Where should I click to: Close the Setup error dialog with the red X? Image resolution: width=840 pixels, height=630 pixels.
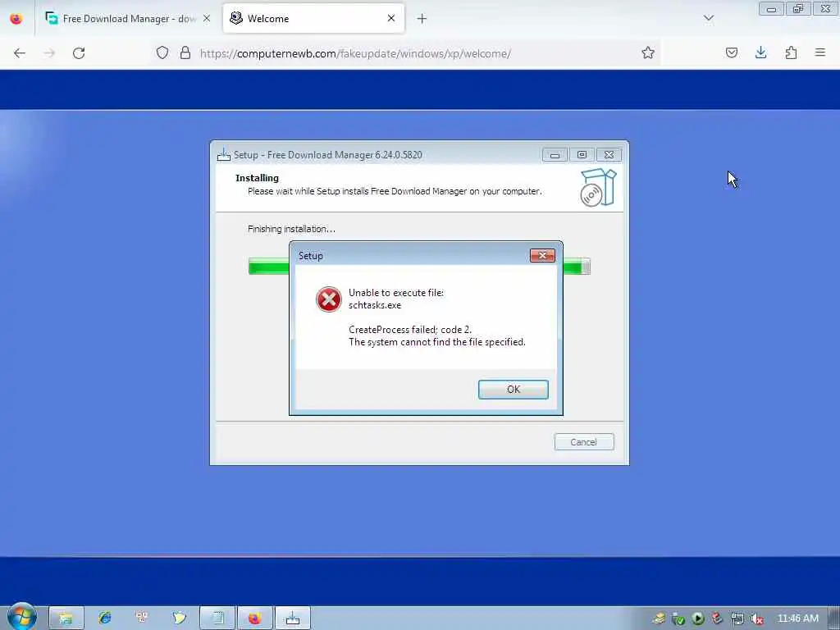(x=542, y=256)
